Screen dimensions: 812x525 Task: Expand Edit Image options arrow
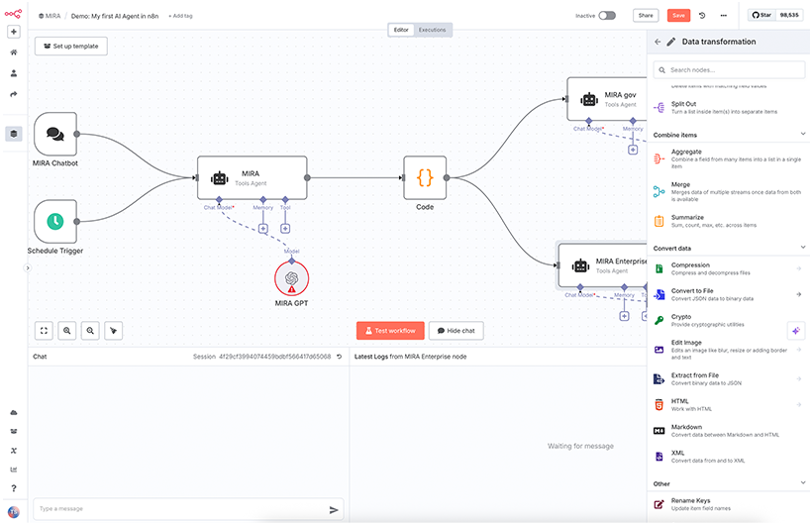click(x=799, y=350)
